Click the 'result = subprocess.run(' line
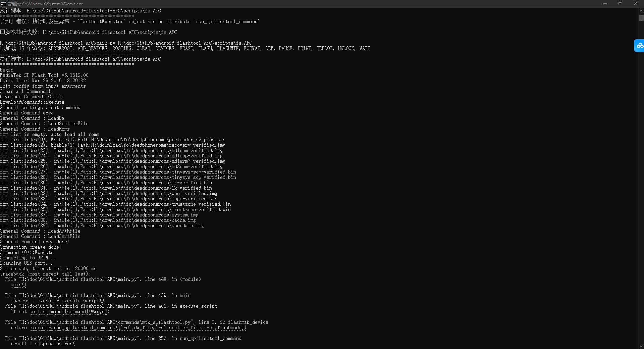The image size is (644, 349). point(43,344)
